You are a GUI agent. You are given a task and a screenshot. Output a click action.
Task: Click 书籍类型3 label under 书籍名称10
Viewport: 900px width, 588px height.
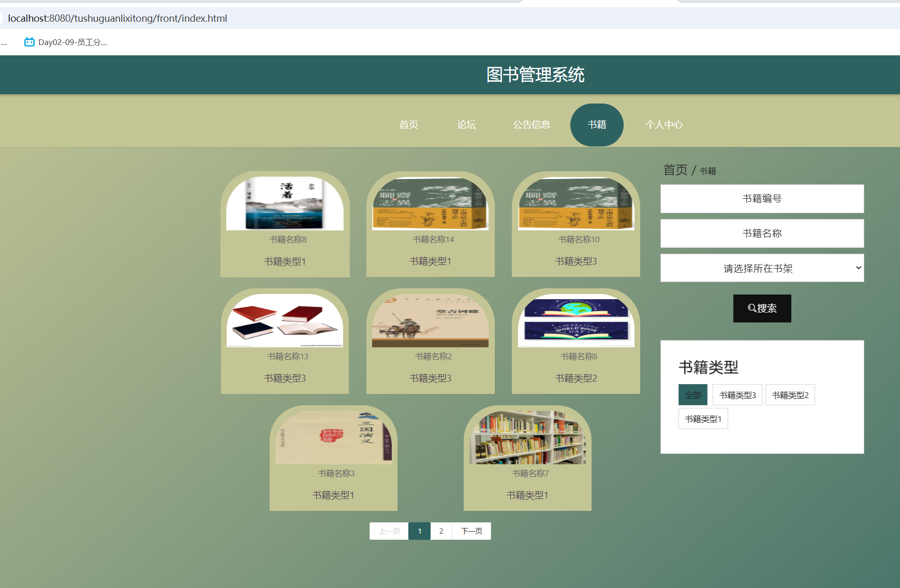coord(576,262)
